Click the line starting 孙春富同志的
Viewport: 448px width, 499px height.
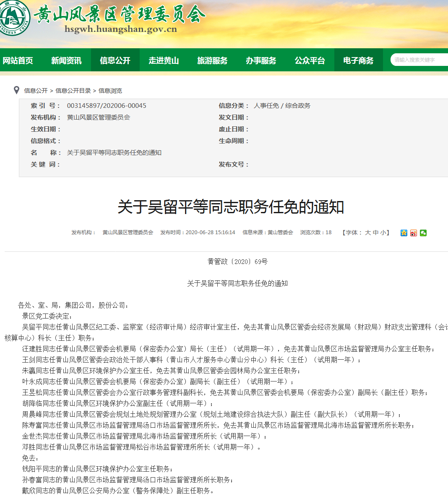click(x=128, y=480)
